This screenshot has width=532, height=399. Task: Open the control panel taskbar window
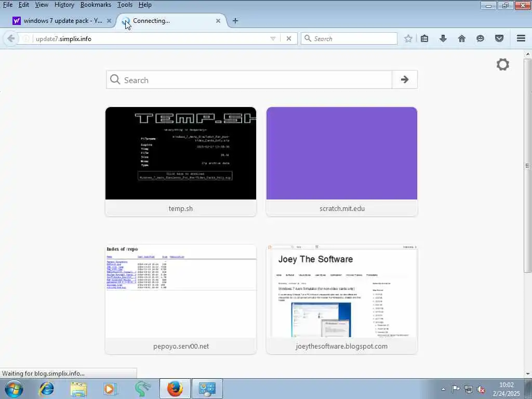click(207, 389)
